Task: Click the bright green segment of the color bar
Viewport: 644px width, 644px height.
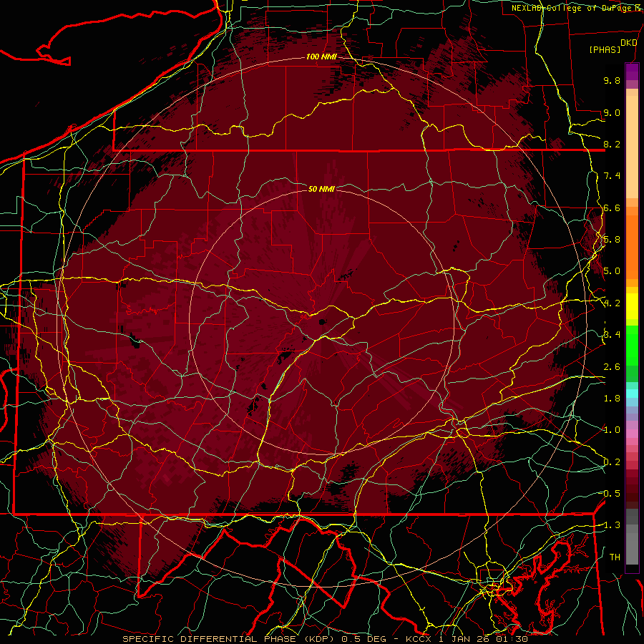Action: 632,345
